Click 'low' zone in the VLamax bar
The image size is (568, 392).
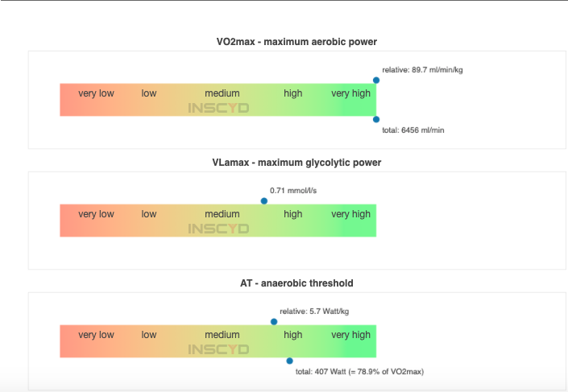coord(149,214)
